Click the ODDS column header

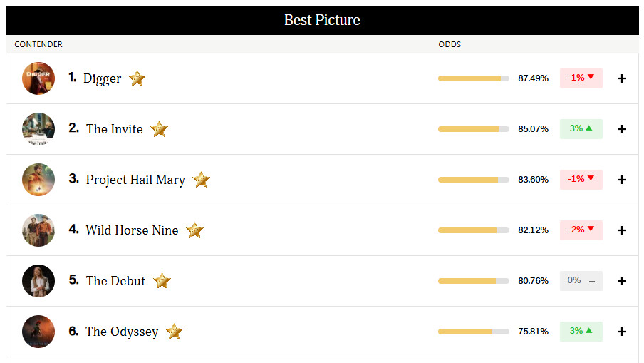[x=450, y=44]
